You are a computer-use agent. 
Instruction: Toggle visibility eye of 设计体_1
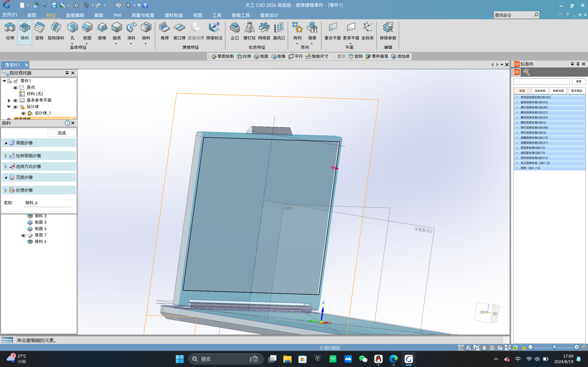tap(23, 113)
